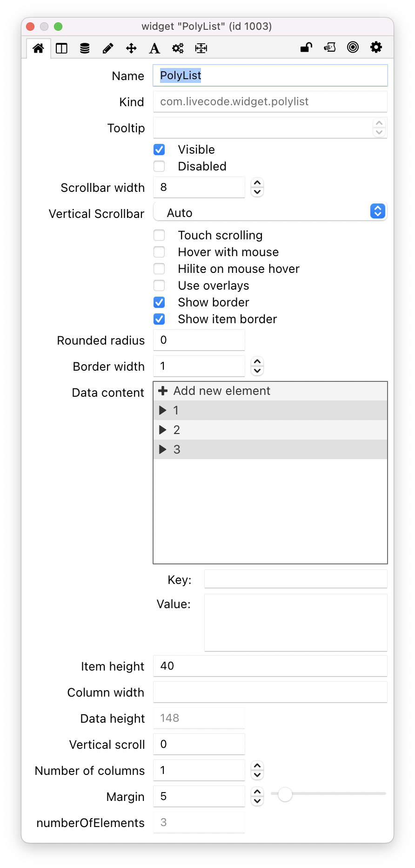Click the Margin slider handle
The image size is (415, 868).
[285, 795]
